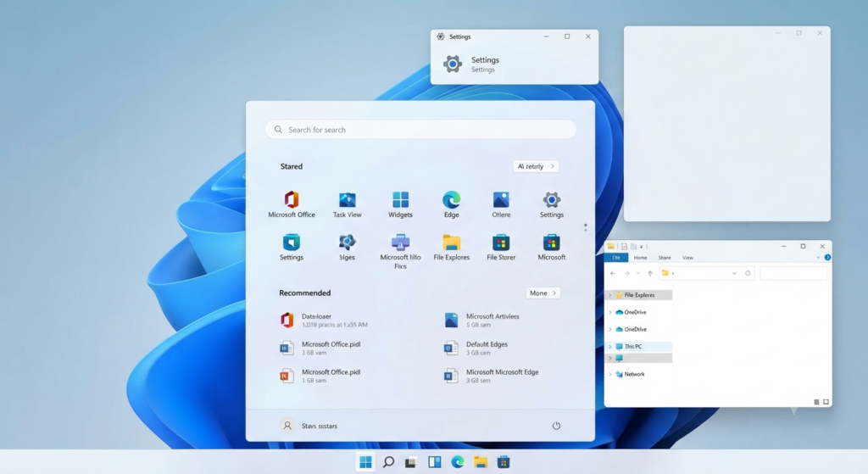Launch Edge from the taskbar
868x474 pixels.
457,462
